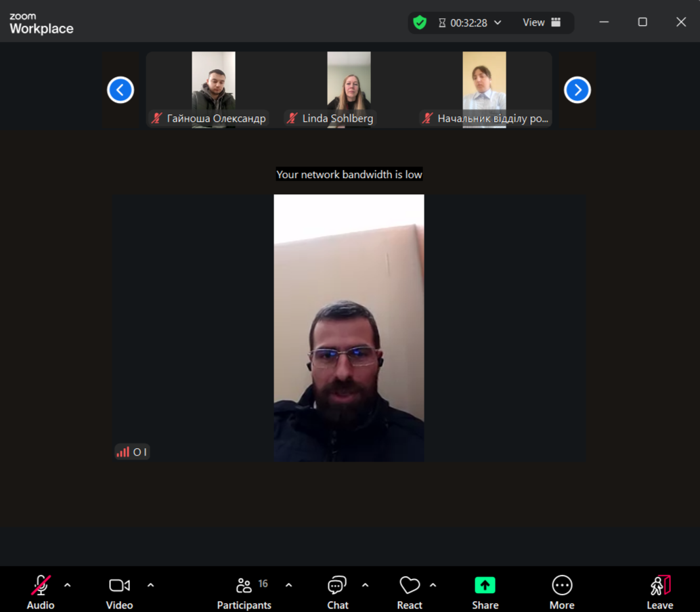
Task: Expand the Participants options arrow
Action: [288, 585]
